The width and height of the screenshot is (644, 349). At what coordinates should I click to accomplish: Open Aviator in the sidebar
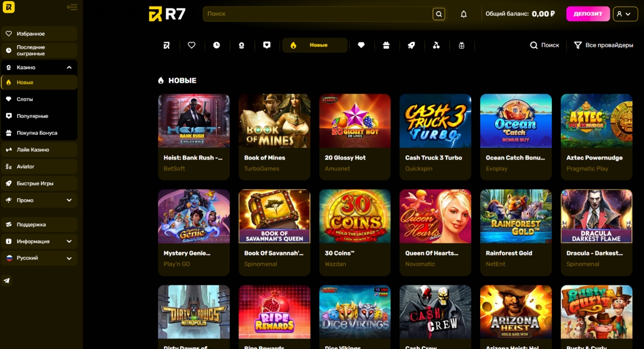pos(39,166)
